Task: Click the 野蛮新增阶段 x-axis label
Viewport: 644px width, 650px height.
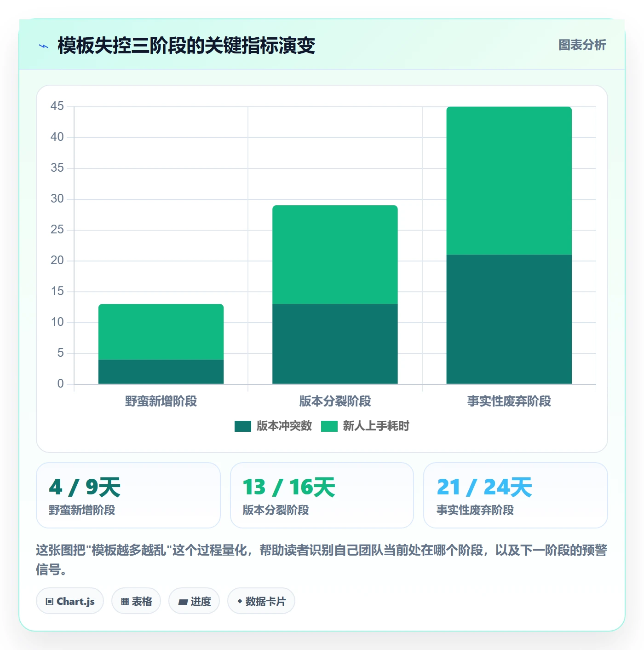Action: (161, 401)
